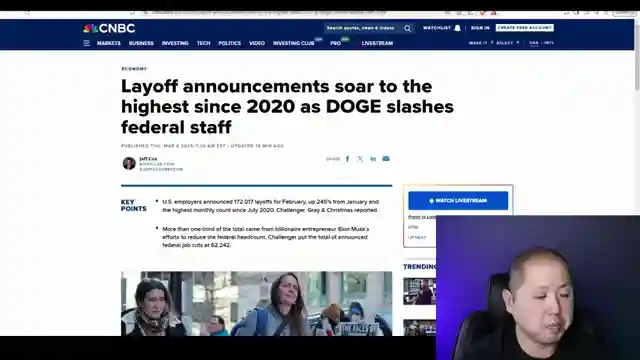640x360 pixels.
Task: Click the Sign In link
Action: 480,28
